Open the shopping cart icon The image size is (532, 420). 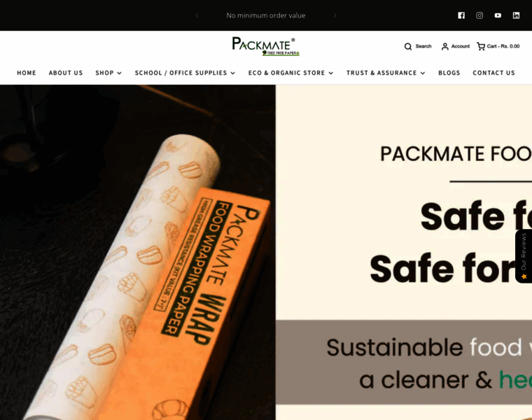481,46
